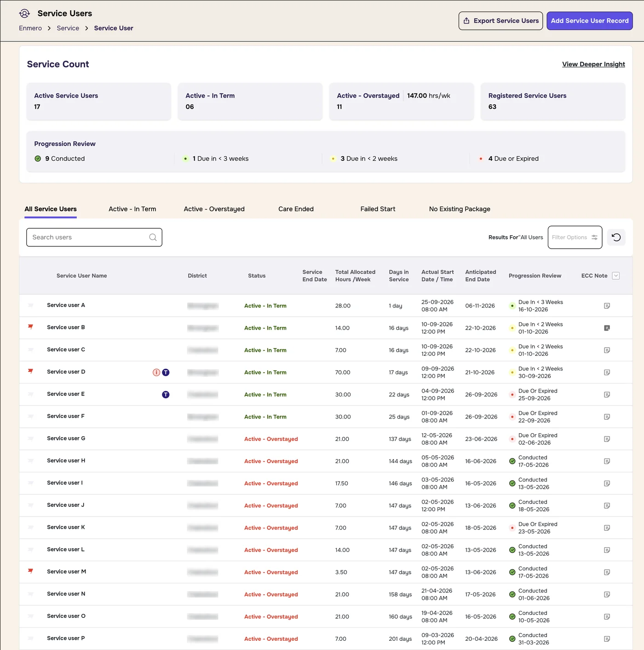Screen dimensions: 644x650
Task: Click the 3 Due in < 2 weeks item
Action: pos(364,159)
